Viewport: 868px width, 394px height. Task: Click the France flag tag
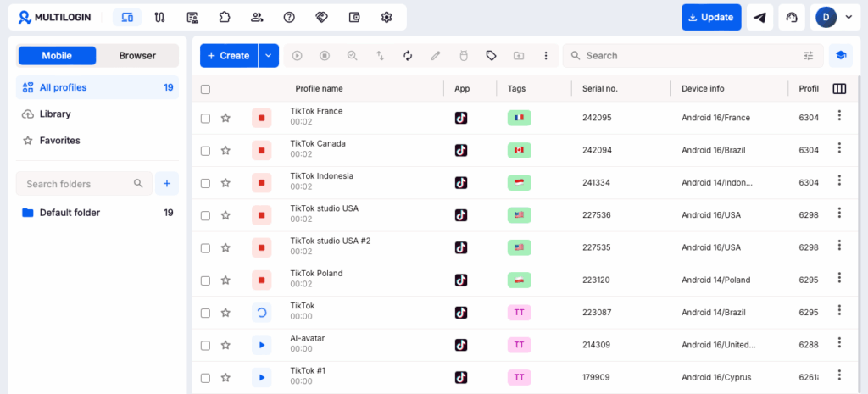pyautogui.click(x=520, y=118)
